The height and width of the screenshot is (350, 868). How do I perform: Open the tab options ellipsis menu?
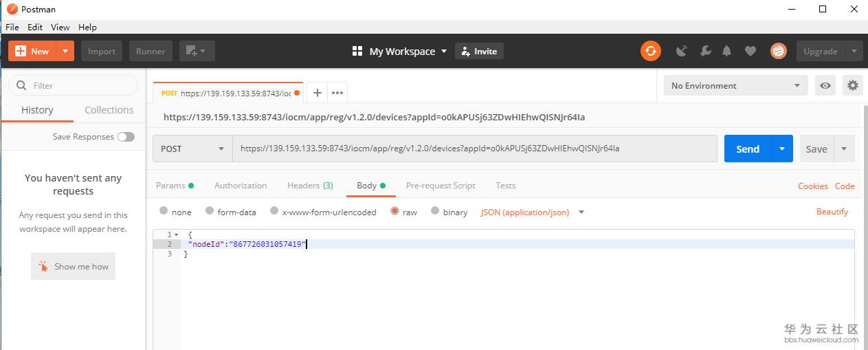click(337, 93)
